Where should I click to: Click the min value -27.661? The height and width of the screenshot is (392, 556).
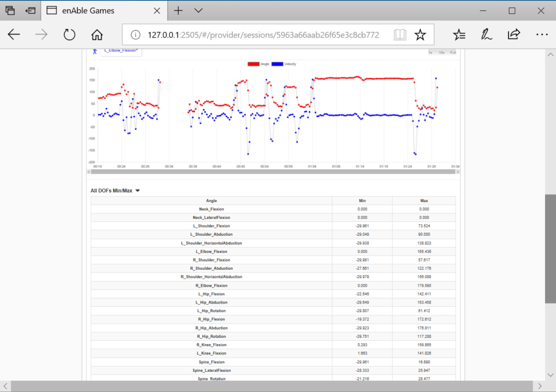point(362,269)
